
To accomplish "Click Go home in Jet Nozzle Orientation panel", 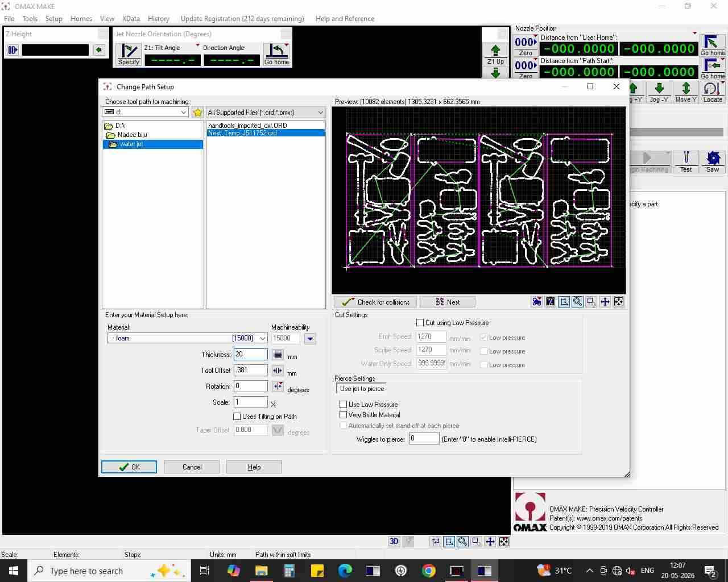I will tap(277, 55).
